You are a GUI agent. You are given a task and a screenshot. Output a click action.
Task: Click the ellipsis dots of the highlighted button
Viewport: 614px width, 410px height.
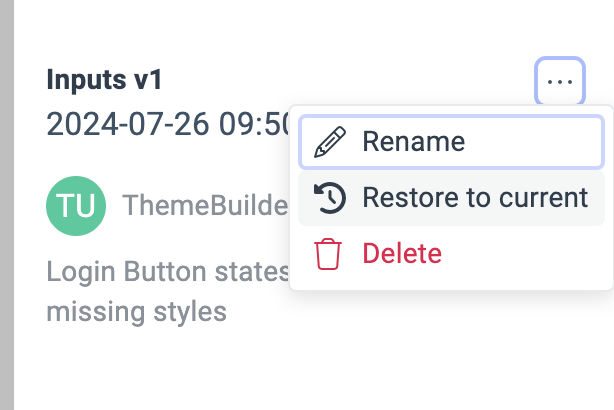(x=560, y=81)
